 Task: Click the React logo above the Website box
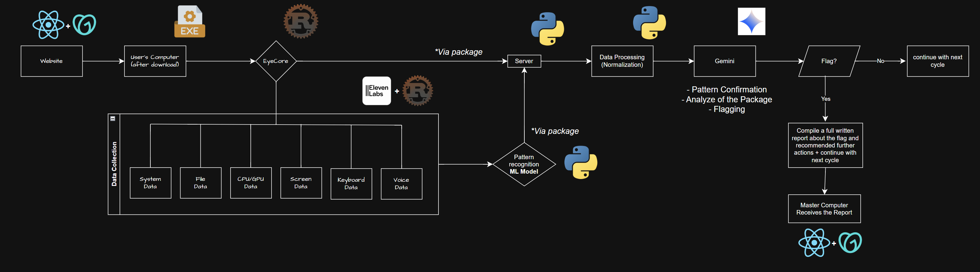coord(48,25)
